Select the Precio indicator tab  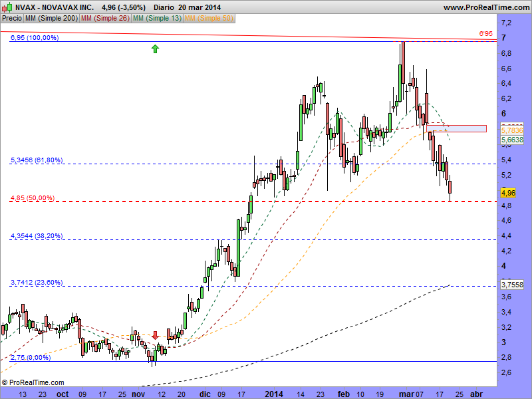pos(12,19)
